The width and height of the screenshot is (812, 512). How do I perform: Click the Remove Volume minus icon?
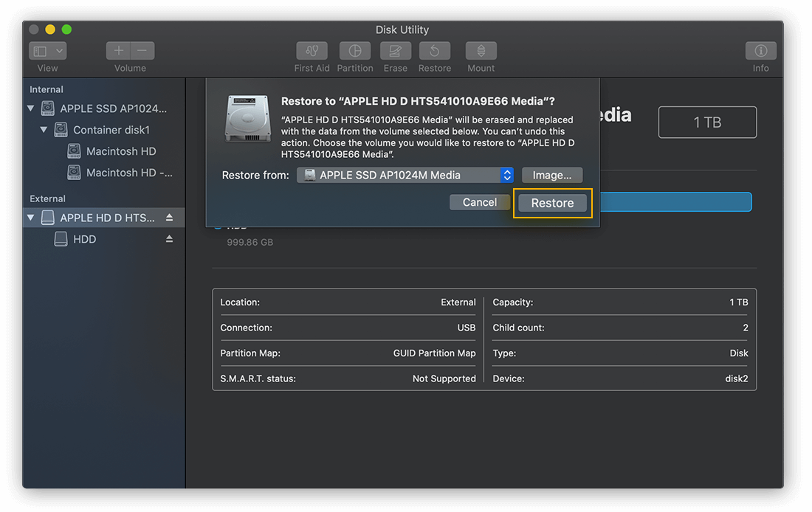(142, 50)
